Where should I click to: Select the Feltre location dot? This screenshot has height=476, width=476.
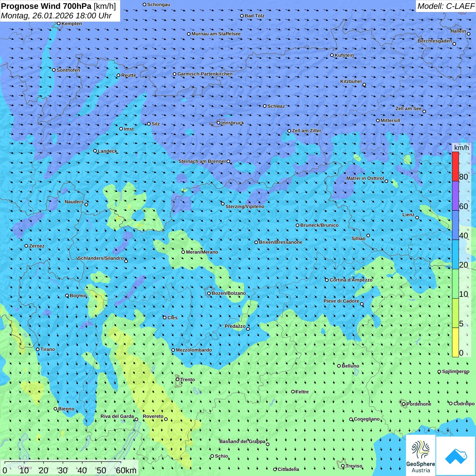(293, 392)
